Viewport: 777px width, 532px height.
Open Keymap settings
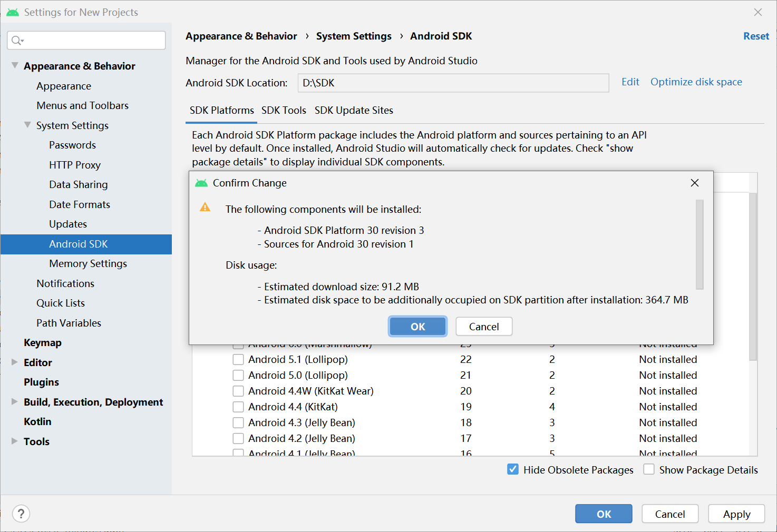coord(43,342)
